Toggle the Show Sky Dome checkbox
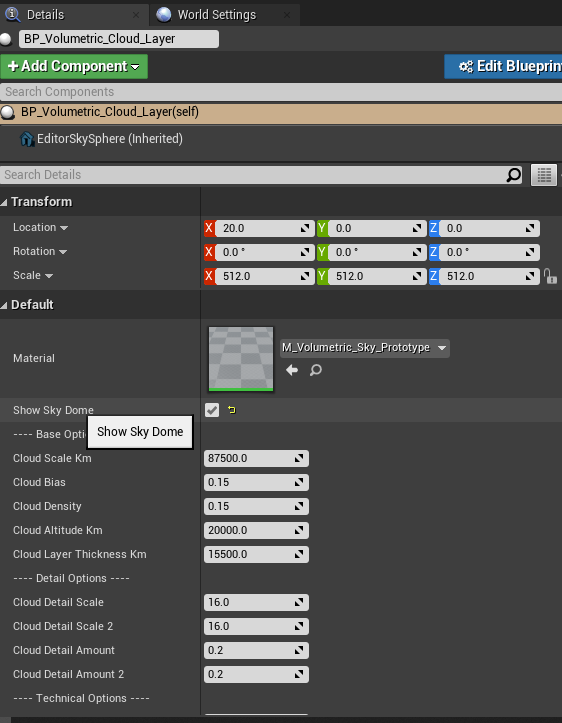 (212, 409)
